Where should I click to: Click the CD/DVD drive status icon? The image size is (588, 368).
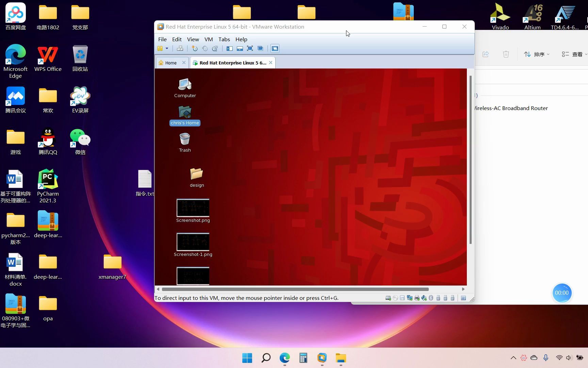[x=395, y=298]
